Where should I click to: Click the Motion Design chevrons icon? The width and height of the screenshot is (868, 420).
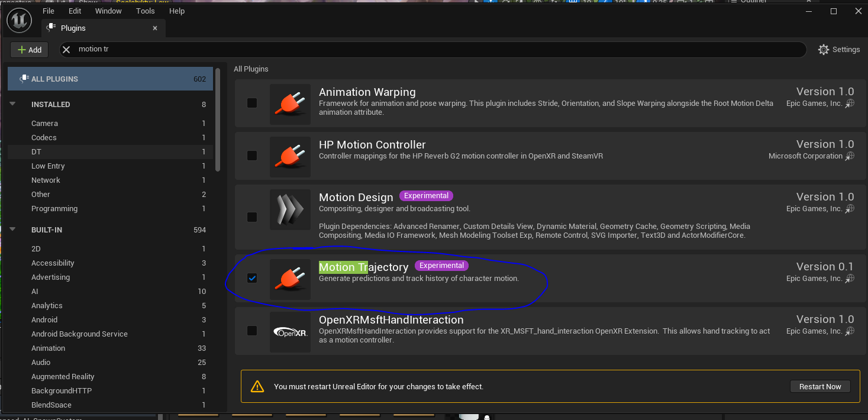[290, 209]
